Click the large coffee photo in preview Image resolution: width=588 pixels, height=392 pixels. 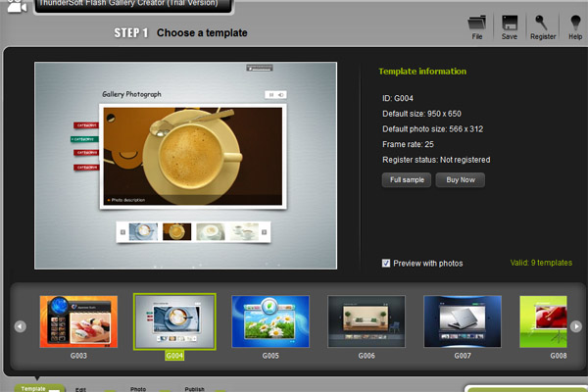pos(193,156)
